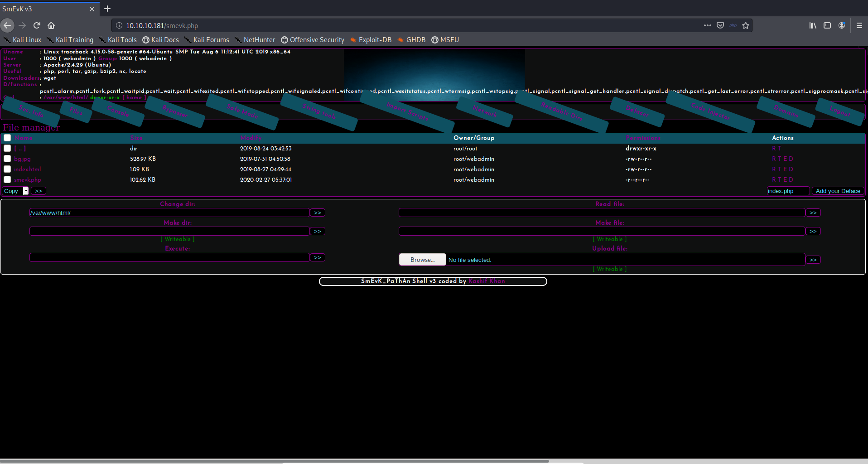868x464 pixels.
Task: Submit Upload file with >> button
Action: (x=813, y=260)
